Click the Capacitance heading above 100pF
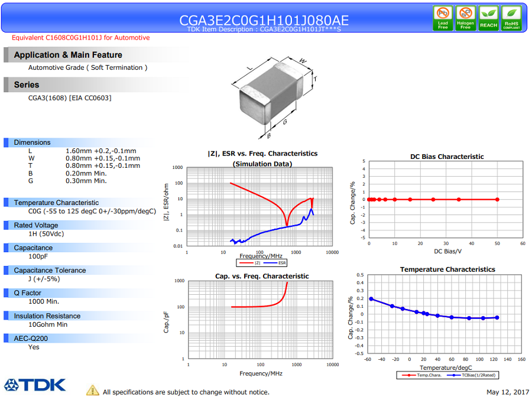532x397 pixels. pyautogui.click(x=33, y=248)
